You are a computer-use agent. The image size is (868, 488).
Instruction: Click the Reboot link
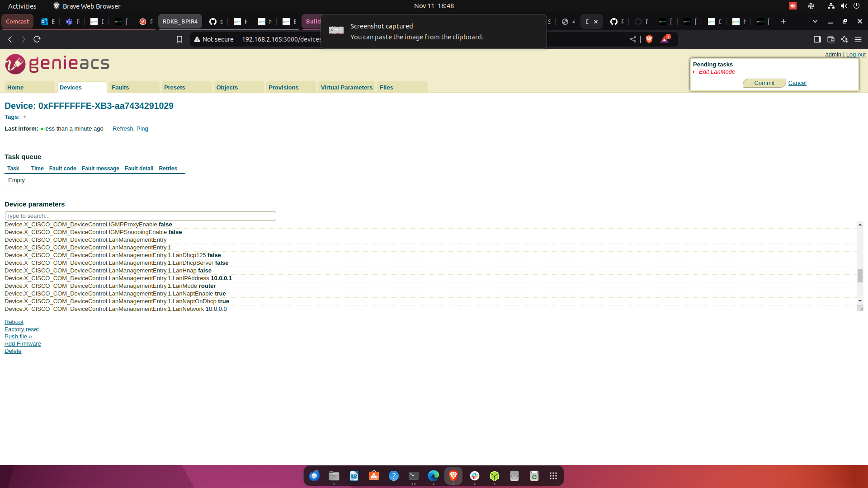click(14, 322)
